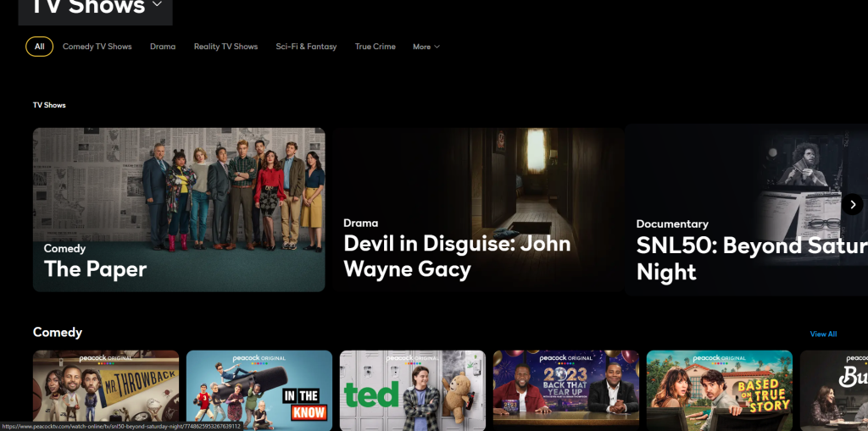The width and height of the screenshot is (868, 431).
Task: Select Reality TV Shows filter
Action: (x=225, y=47)
